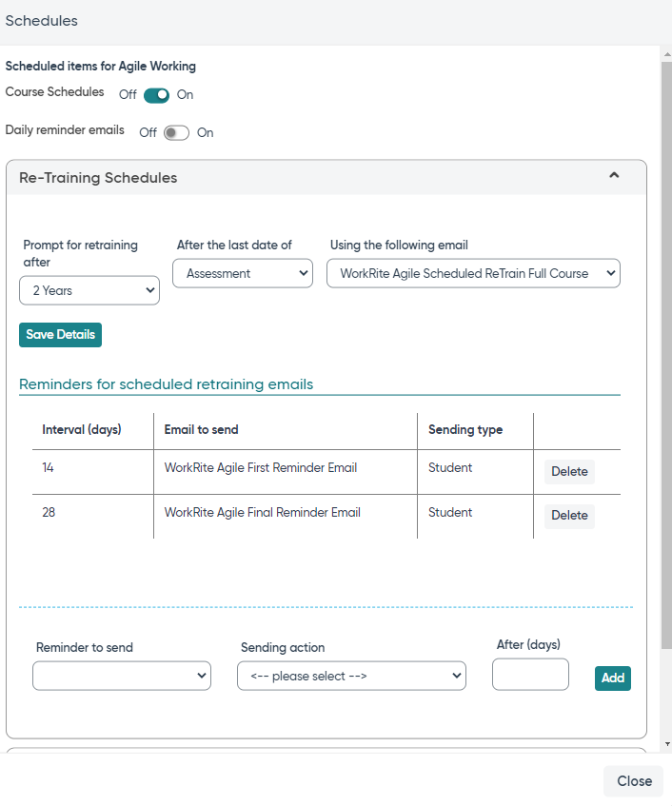Click the After (days) input field
The image size is (672, 806).
click(x=530, y=675)
